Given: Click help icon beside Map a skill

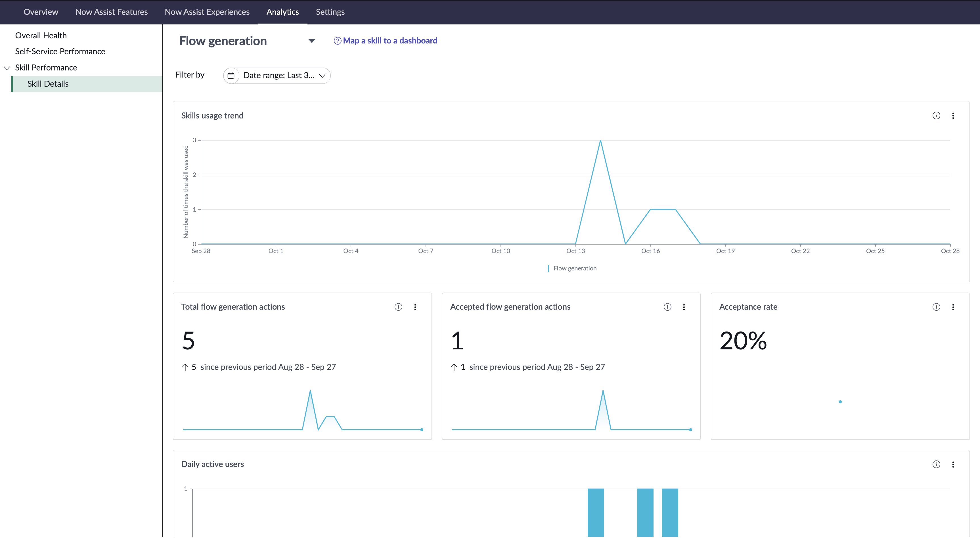Looking at the screenshot, I should point(337,41).
